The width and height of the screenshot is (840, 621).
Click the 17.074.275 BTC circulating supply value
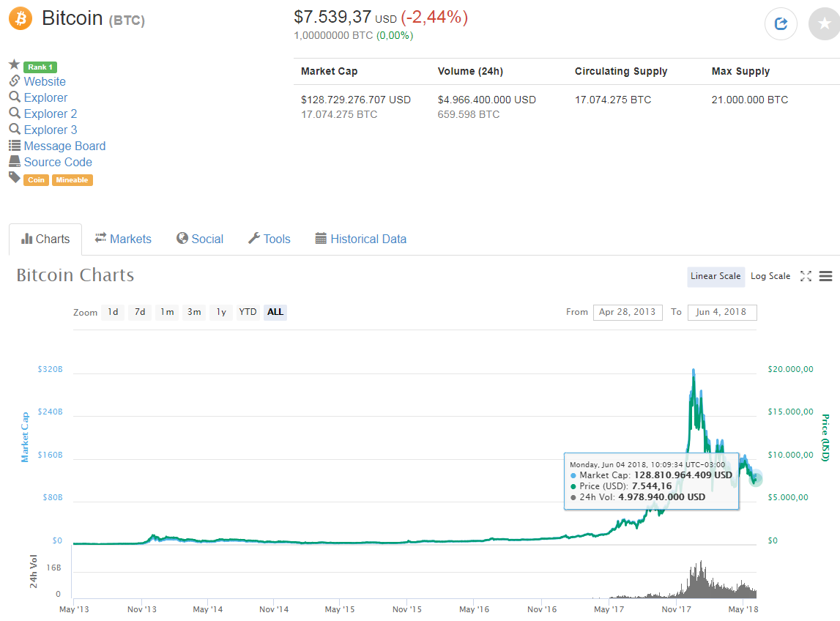point(613,100)
